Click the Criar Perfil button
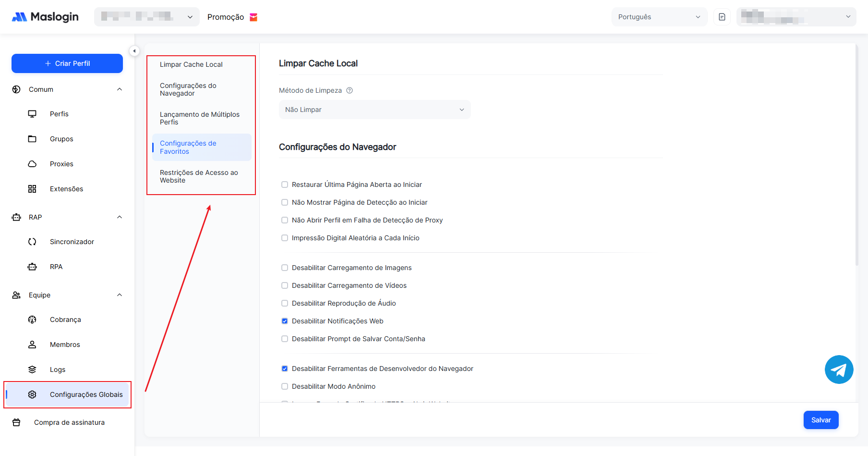The width and height of the screenshot is (868, 456). pyautogui.click(x=67, y=63)
